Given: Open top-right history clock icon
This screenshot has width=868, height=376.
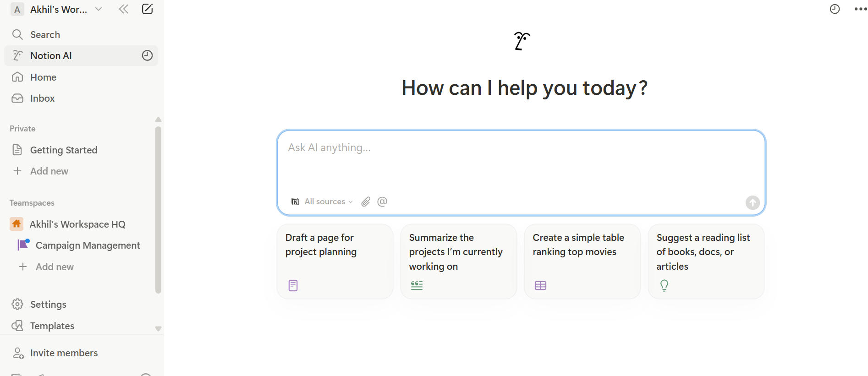Looking at the screenshot, I should click(835, 9).
